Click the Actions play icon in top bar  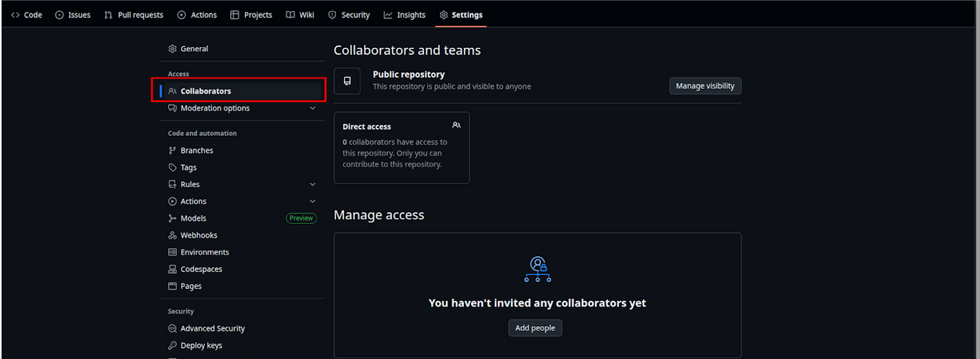[x=181, y=15]
